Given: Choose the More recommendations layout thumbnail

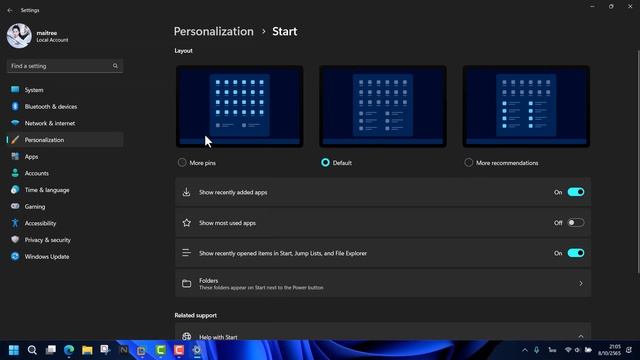Looking at the screenshot, I should pos(526,106).
